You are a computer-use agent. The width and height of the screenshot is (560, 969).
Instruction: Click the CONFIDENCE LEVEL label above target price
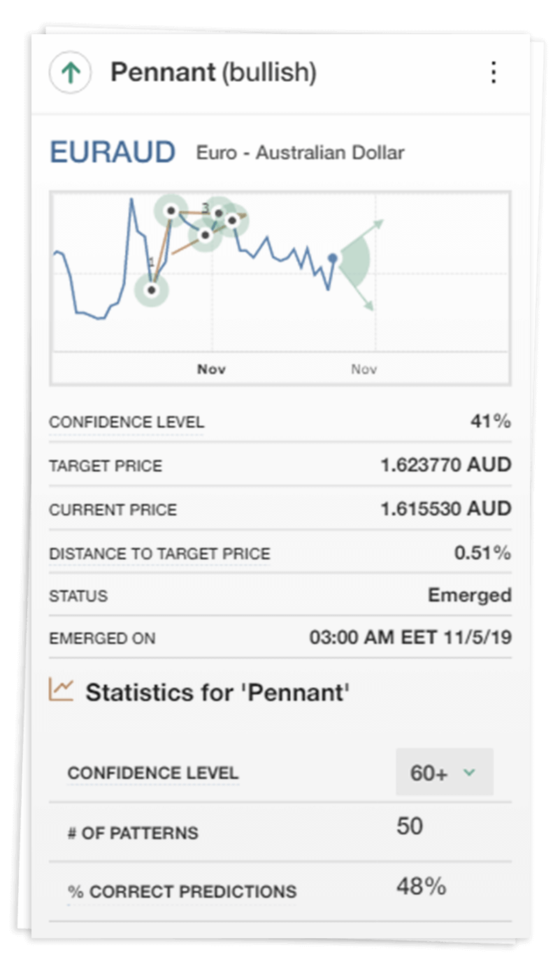click(x=127, y=422)
